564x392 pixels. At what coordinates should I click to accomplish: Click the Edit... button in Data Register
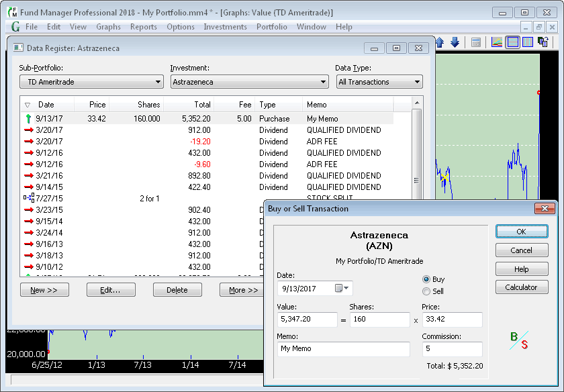tap(111, 290)
